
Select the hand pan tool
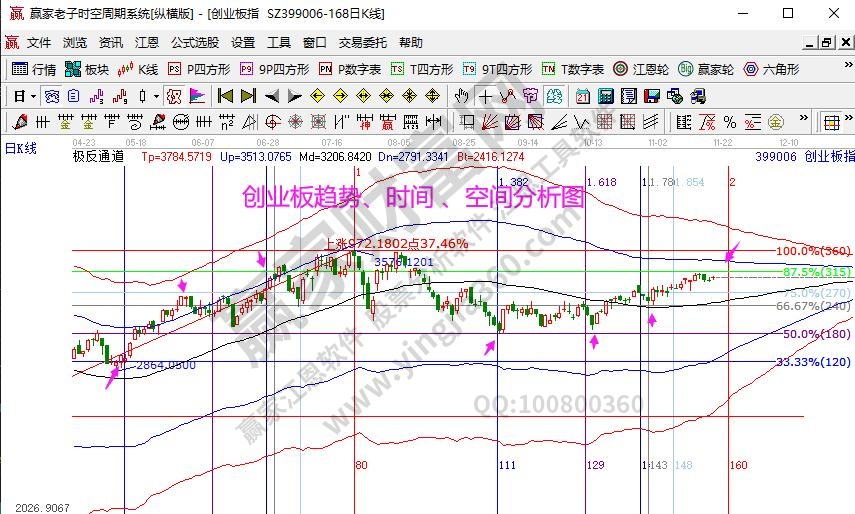[461, 96]
